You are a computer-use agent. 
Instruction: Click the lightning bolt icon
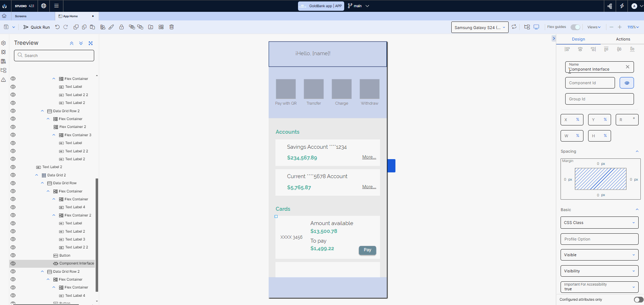pos(622,6)
